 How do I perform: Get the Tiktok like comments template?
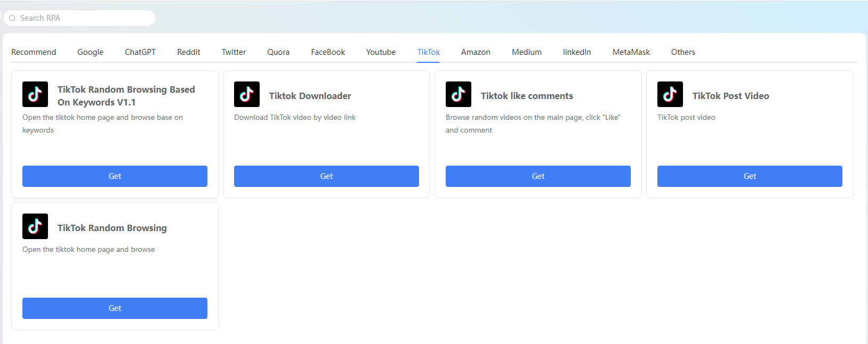point(538,176)
